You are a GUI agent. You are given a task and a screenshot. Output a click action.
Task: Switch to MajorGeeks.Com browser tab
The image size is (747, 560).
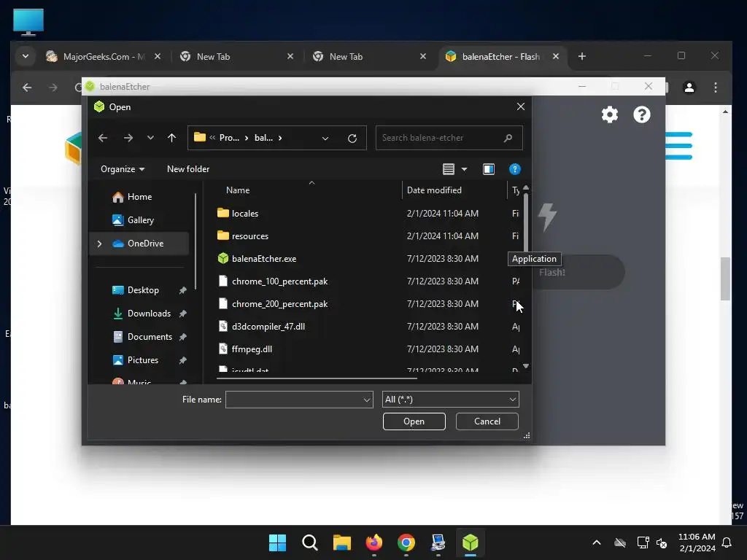[104, 57]
